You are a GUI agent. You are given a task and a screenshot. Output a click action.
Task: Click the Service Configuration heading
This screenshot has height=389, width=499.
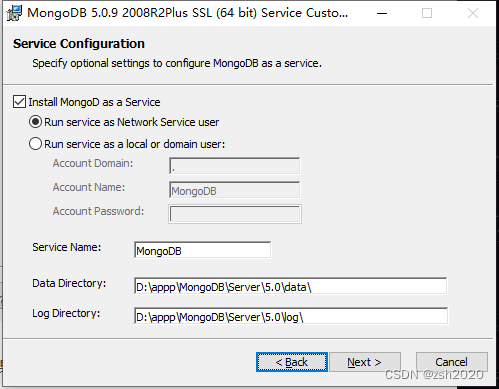79,44
